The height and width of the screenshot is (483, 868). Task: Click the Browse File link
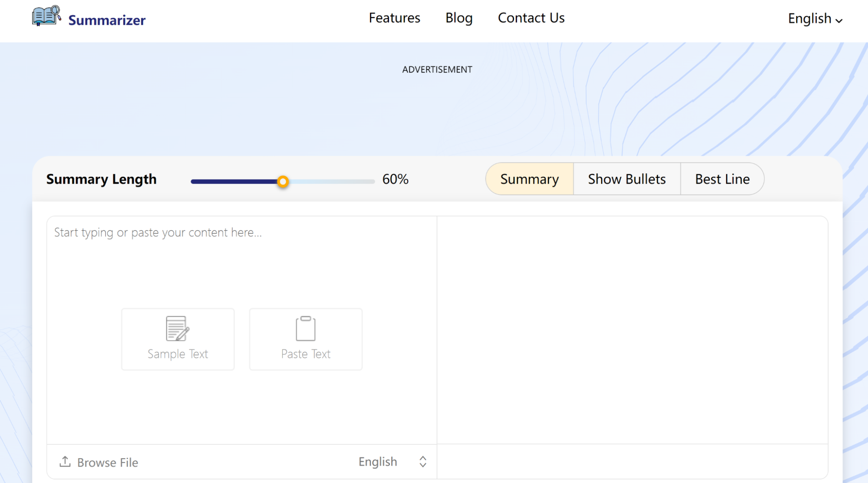pyautogui.click(x=107, y=463)
